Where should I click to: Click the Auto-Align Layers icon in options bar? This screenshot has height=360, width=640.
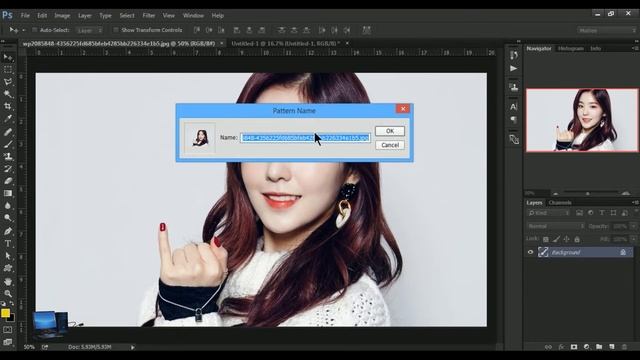click(x=367, y=30)
